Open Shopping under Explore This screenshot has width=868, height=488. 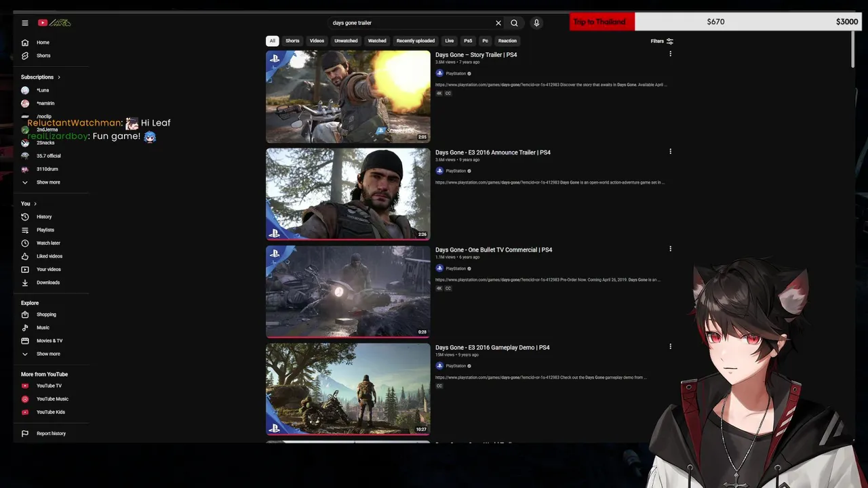46,314
